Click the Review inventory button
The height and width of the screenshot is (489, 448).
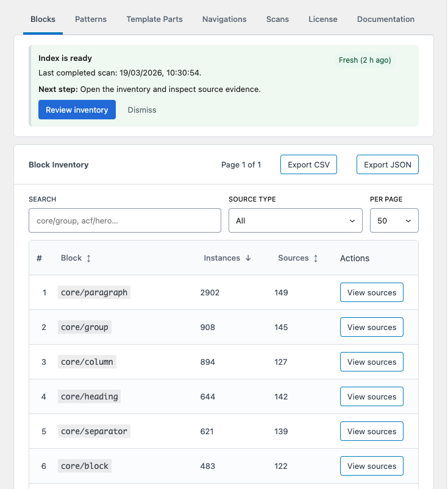(x=77, y=110)
